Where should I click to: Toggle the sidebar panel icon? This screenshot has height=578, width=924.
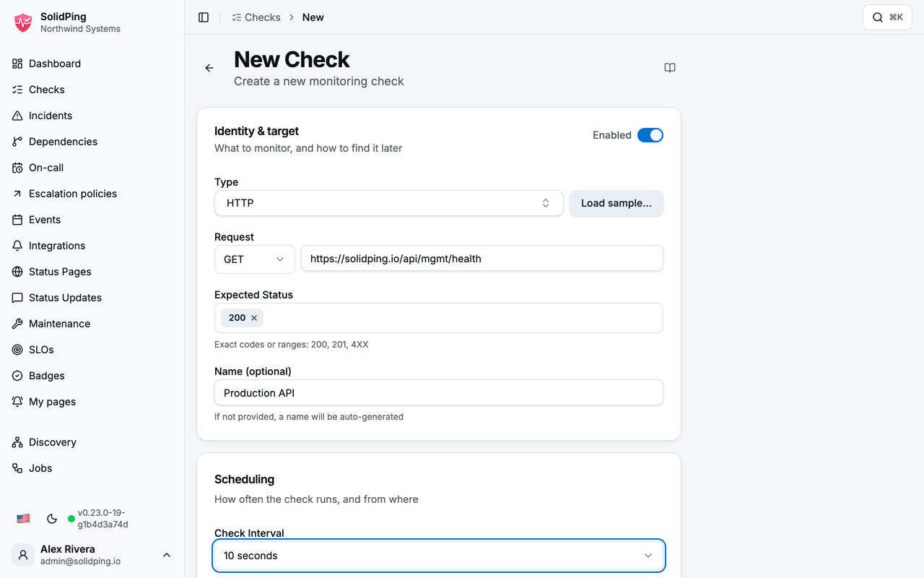coord(204,17)
